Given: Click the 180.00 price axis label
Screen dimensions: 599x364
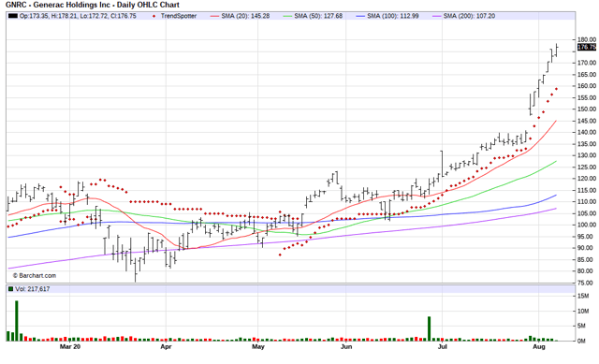Looking at the screenshot, I should 587,39.
